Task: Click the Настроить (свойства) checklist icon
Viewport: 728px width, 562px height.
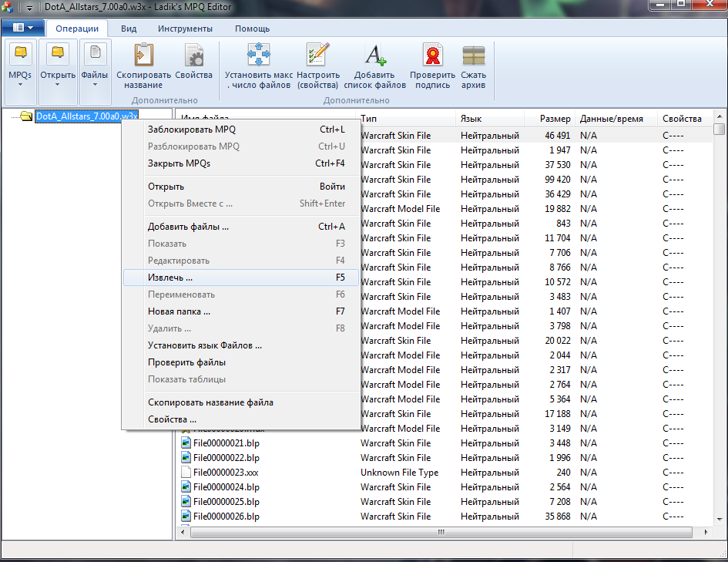Action: click(x=318, y=54)
